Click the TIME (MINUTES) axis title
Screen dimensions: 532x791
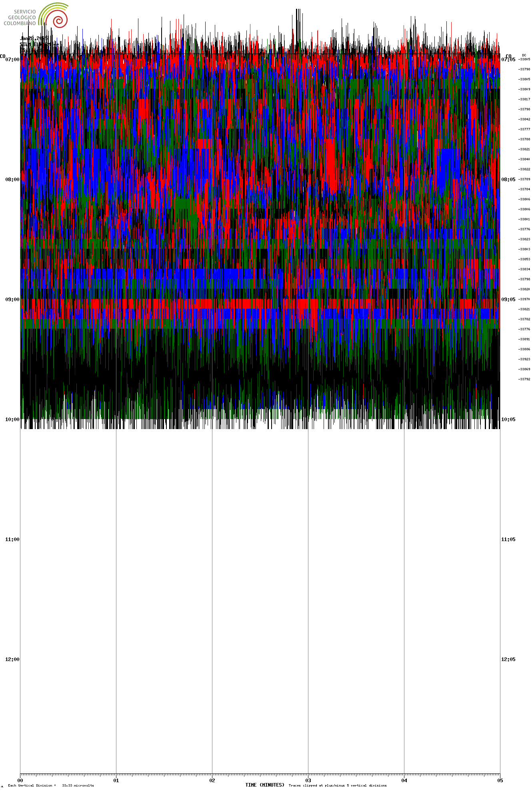tap(265, 785)
